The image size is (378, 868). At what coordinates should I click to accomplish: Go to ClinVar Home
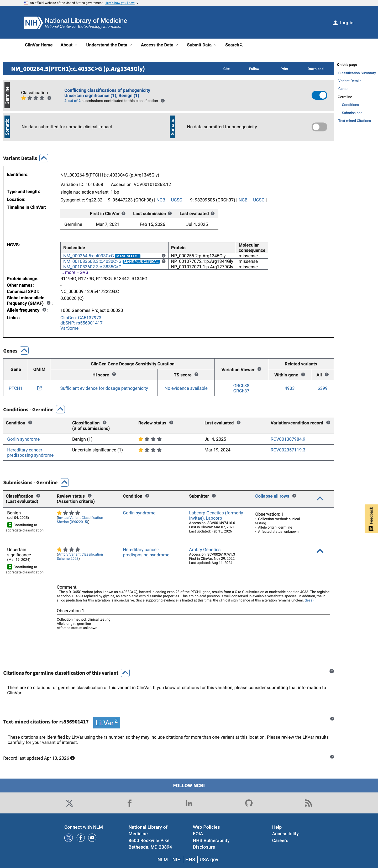[x=39, y=45]
